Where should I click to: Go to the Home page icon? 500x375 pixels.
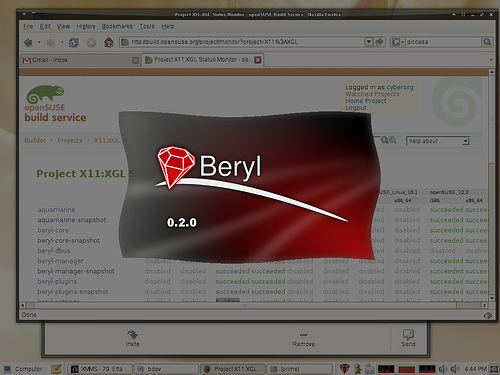coord(109,42)
